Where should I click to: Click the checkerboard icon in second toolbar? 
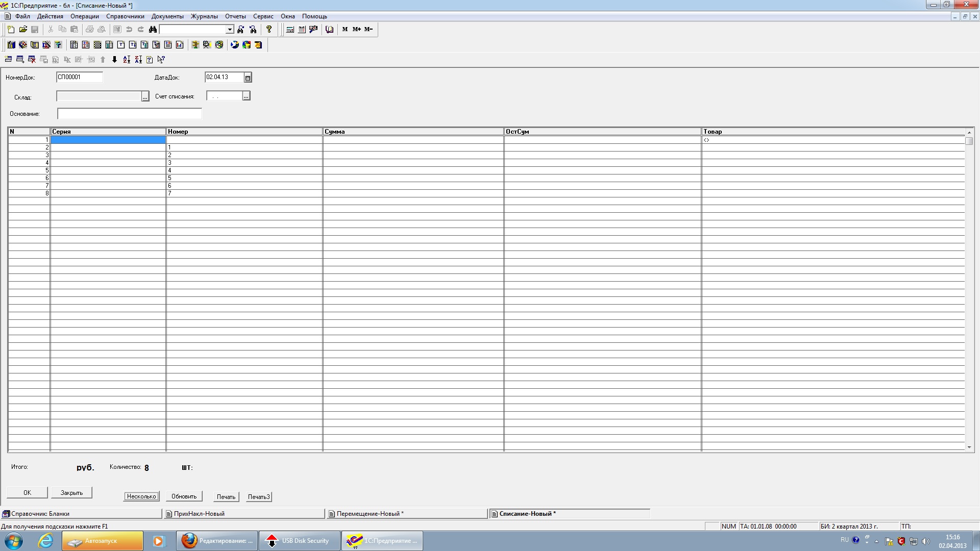pos(97,45)
